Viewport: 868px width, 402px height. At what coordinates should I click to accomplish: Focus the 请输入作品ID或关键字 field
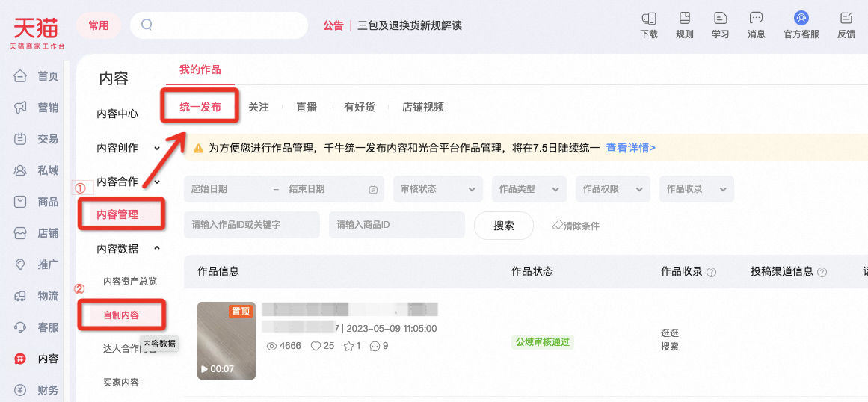coord(252,225)
